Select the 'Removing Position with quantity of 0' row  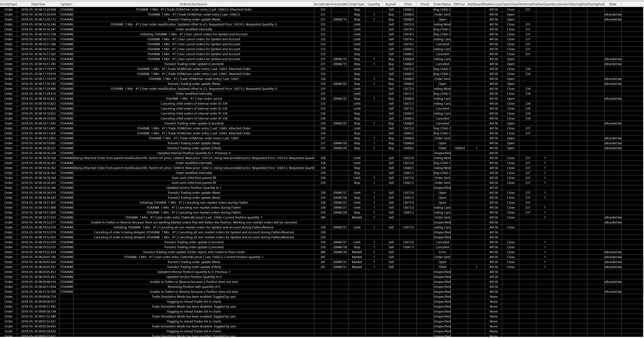(x=194, y=287)
